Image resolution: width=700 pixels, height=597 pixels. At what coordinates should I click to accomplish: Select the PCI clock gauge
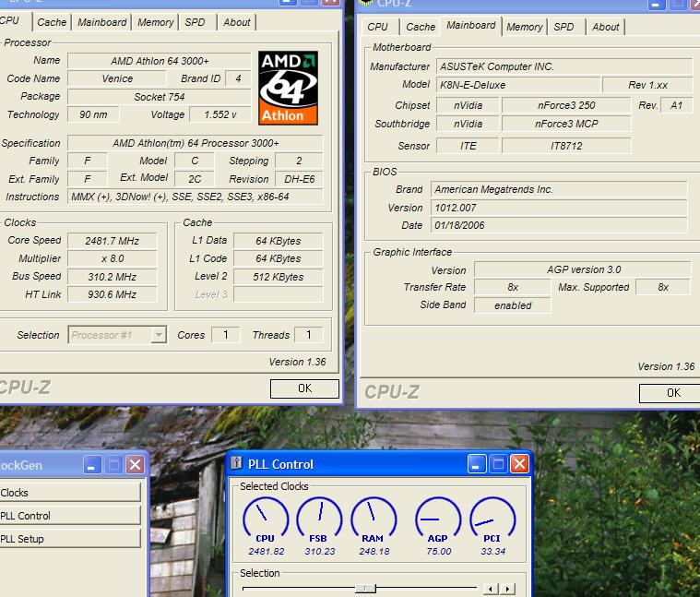coord(492,519)
